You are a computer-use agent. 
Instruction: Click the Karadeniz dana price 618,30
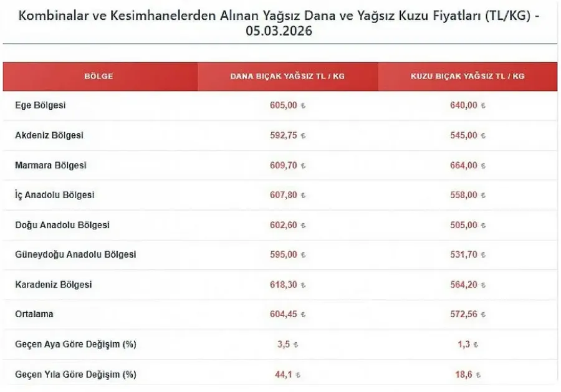pos(284,284)
